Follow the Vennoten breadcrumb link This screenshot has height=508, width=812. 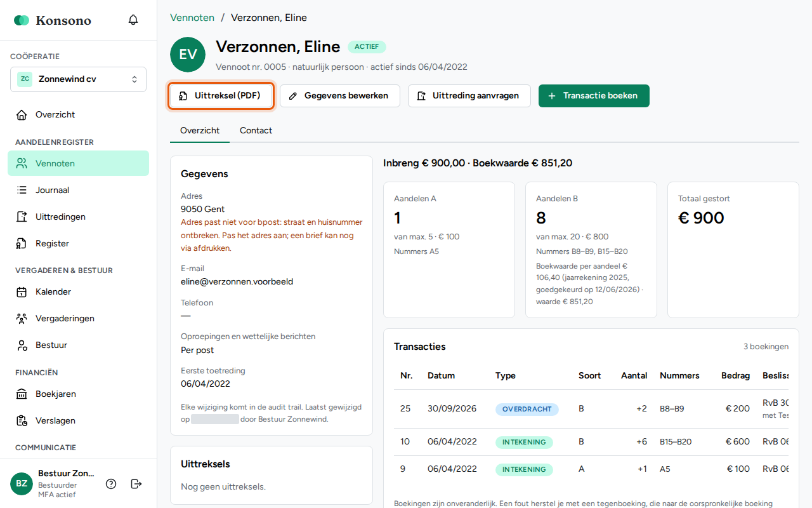192,18
